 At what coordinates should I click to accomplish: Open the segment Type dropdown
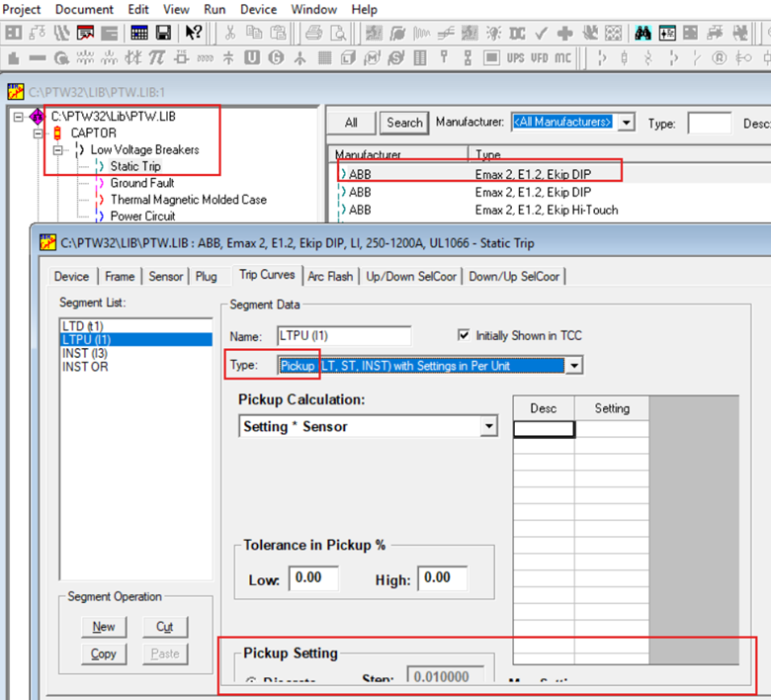574,366
